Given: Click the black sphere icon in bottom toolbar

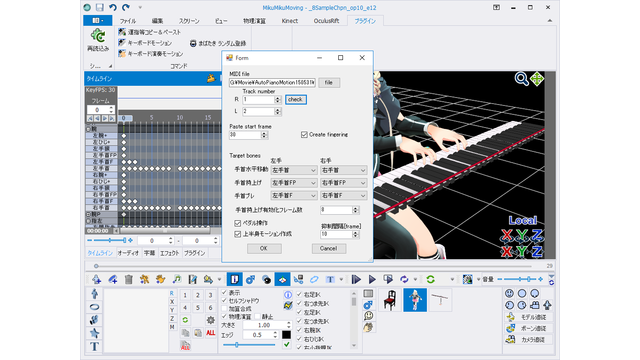Looking at the screenshot, I should (267, 280).
